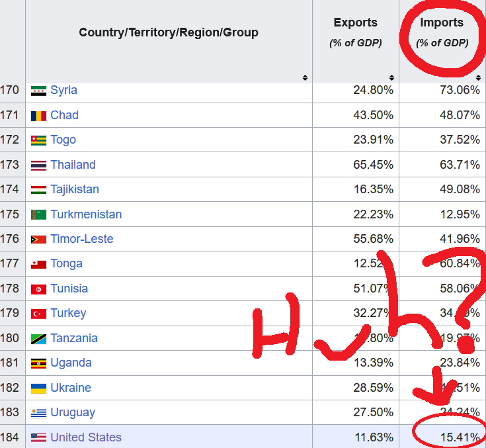Select Syria exports value 24.80%
Screen dimensions: 486x448
tap(373, 90)
